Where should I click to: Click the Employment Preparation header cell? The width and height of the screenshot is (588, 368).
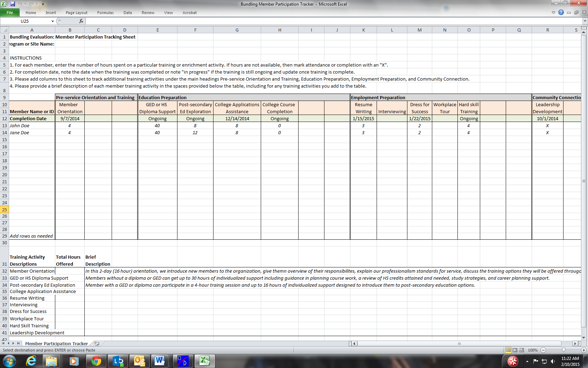[441, 97]
